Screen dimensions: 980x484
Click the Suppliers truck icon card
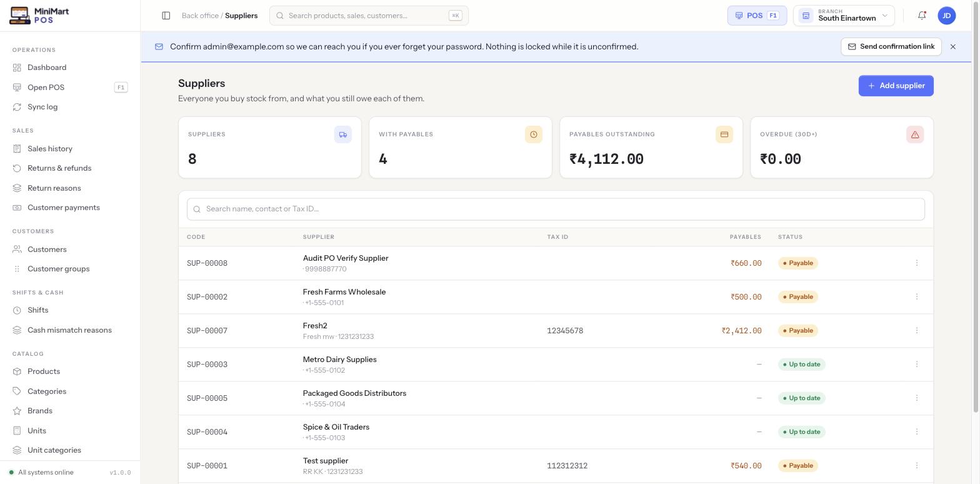pyautogui.click(x=343, y=134)
